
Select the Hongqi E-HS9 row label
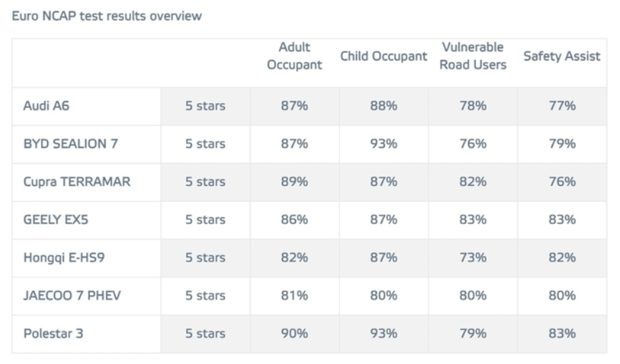tap(65, 258)
